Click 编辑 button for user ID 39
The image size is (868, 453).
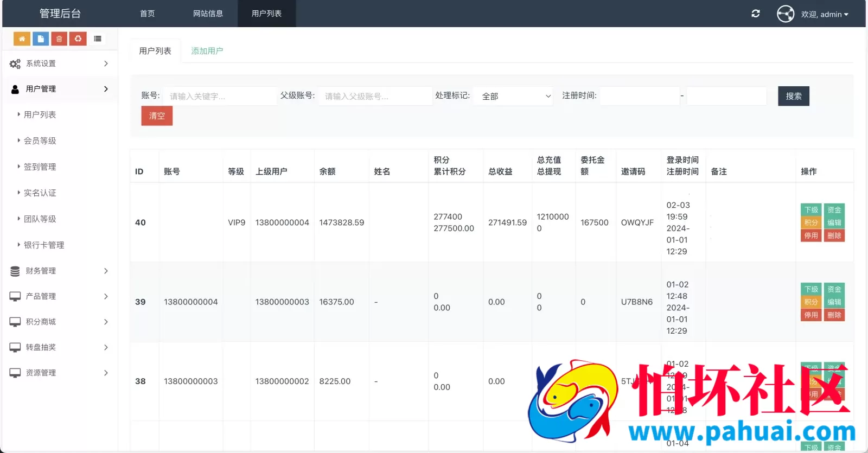(x=834, y=302)
